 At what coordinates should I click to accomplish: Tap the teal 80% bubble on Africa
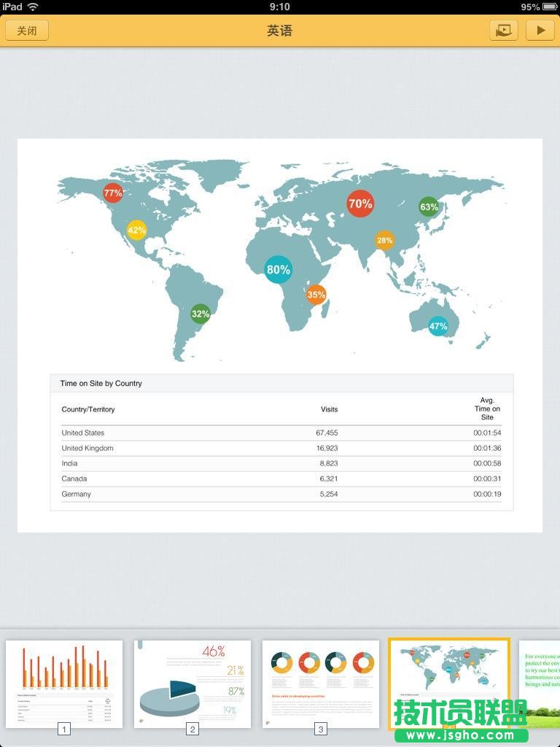click(x=278, y=269)
